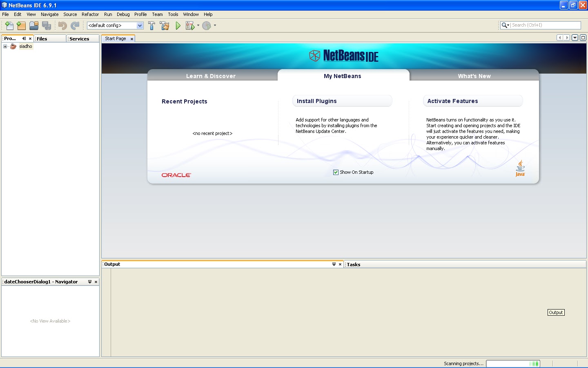The image size is (588, 368).
Task: Click the Scanning projects progress bar
Action: [513, 364]
